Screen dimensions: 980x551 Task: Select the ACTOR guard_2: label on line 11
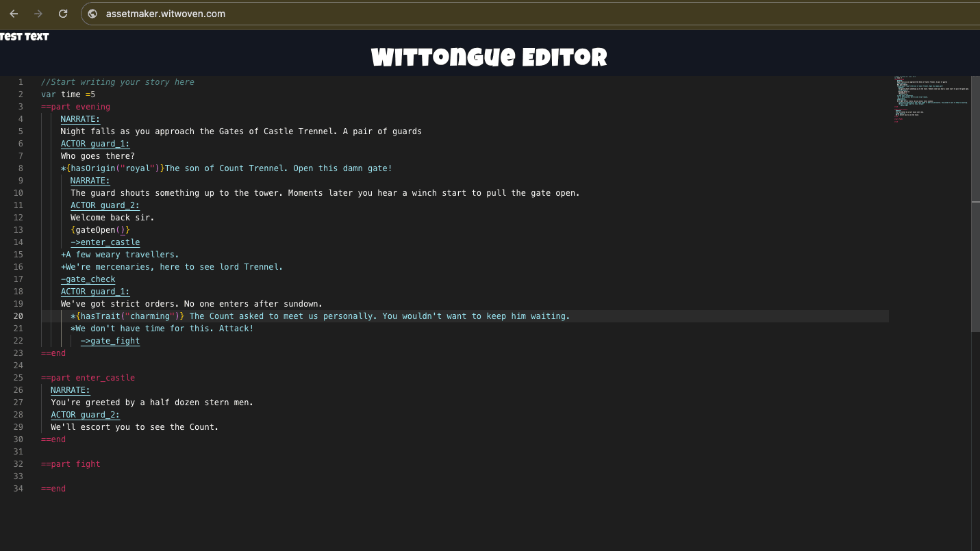[x=104, y=205]
